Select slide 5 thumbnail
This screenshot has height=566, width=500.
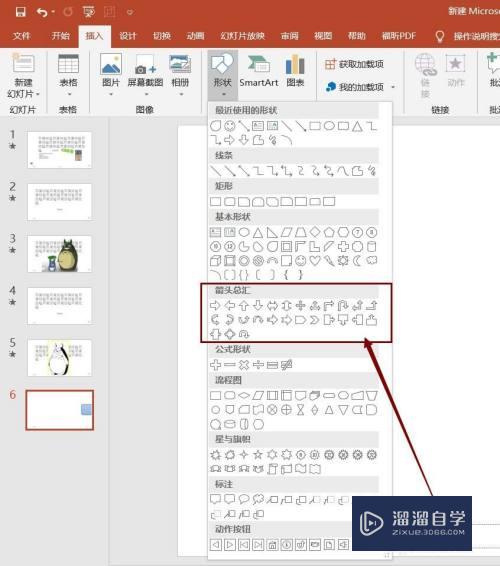click(x=60, y=358)
